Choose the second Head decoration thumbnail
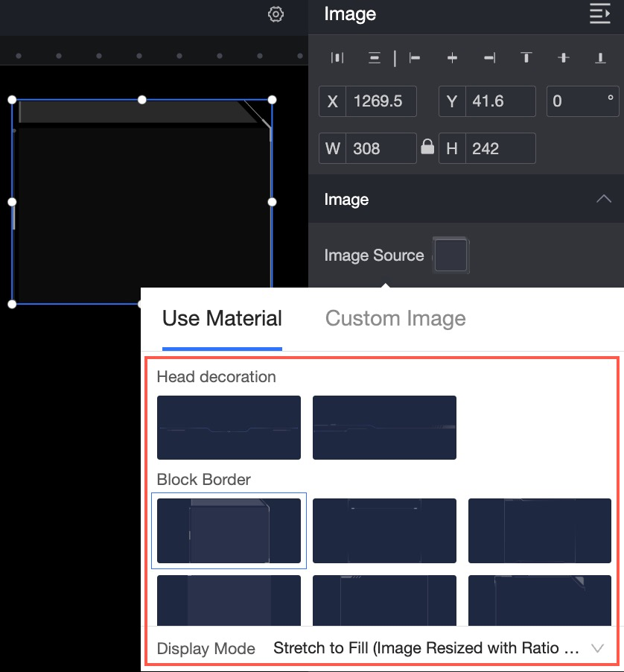Screen dimensions: 624x672 pyautogui.click(x=384, y=428)
